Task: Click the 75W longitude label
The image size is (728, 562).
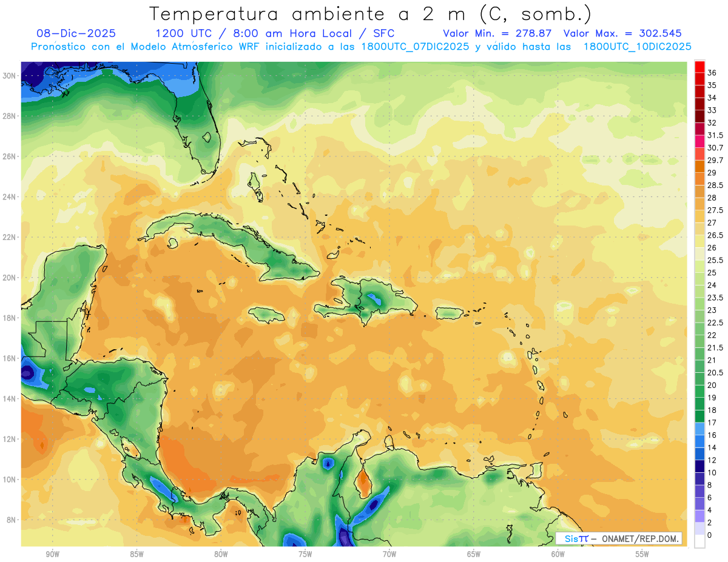Action: coord(305,554)
